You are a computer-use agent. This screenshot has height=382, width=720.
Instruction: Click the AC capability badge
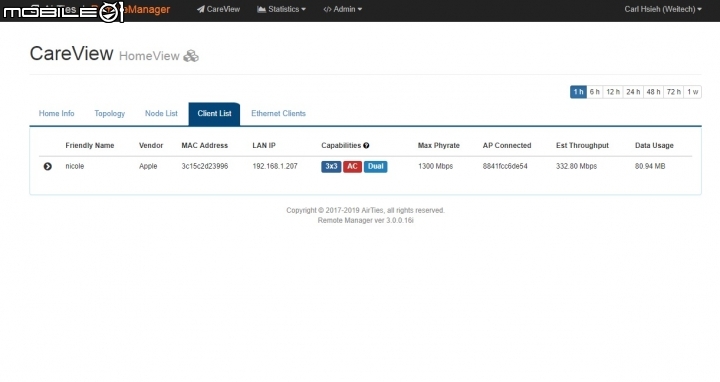click(352, 166)
